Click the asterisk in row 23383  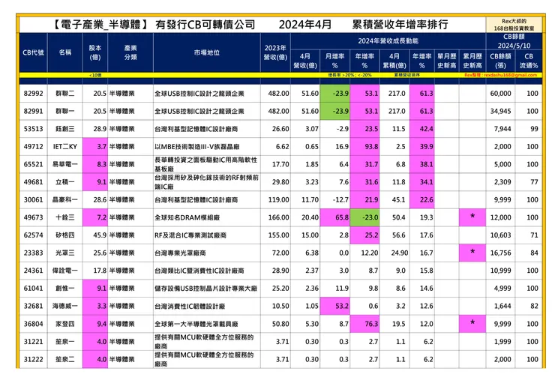coord(472,252)
